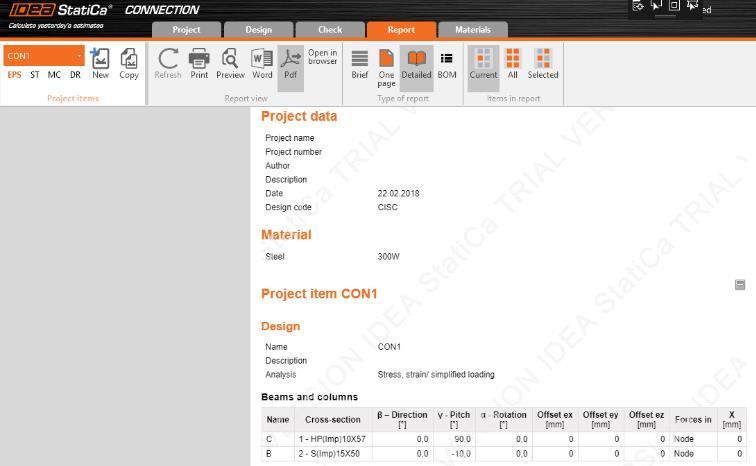This screenshot has height=466, width=756.
Task: Click the design code value CISC
Action: [388, 207]
